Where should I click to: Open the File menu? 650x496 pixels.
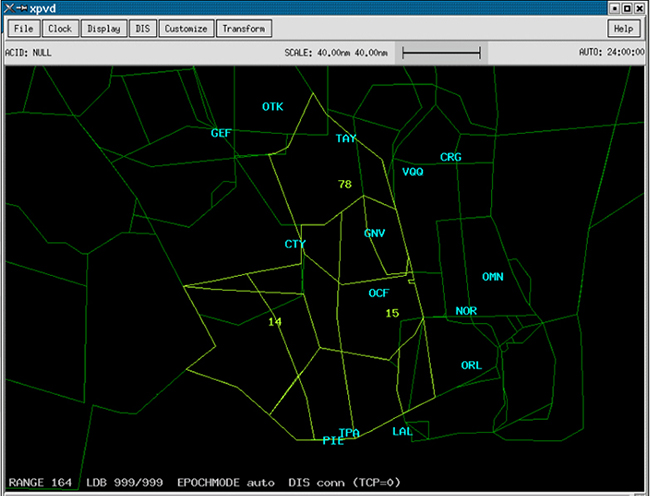click(x=25, y=29)
